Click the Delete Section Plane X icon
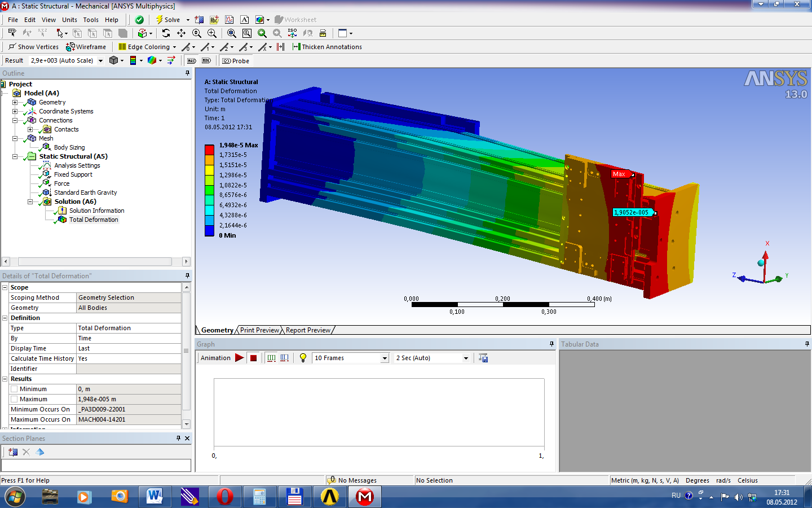 point(26,452)
